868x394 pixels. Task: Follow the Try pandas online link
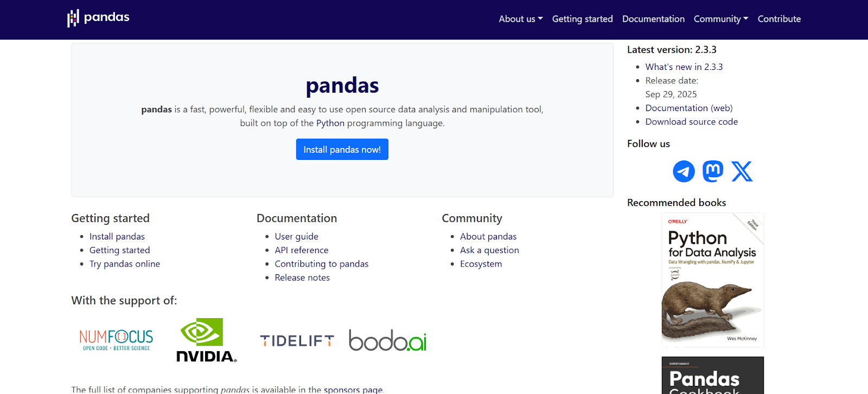pos(124,264)
